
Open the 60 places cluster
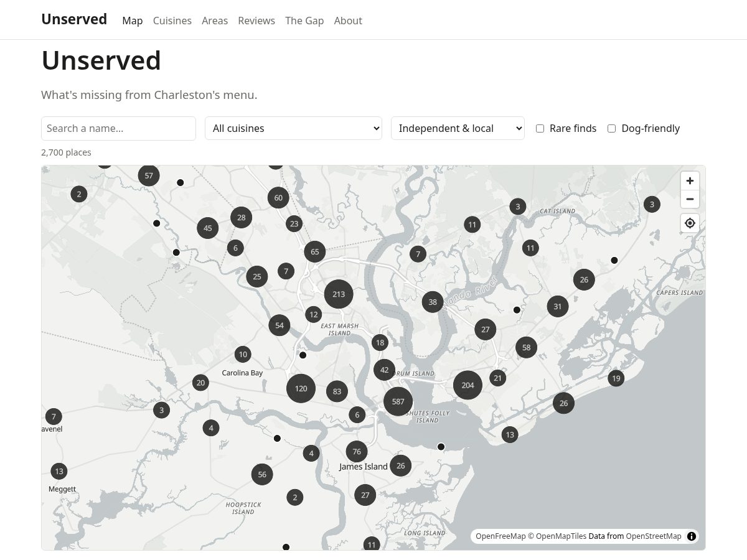click(x=278, y=198)
